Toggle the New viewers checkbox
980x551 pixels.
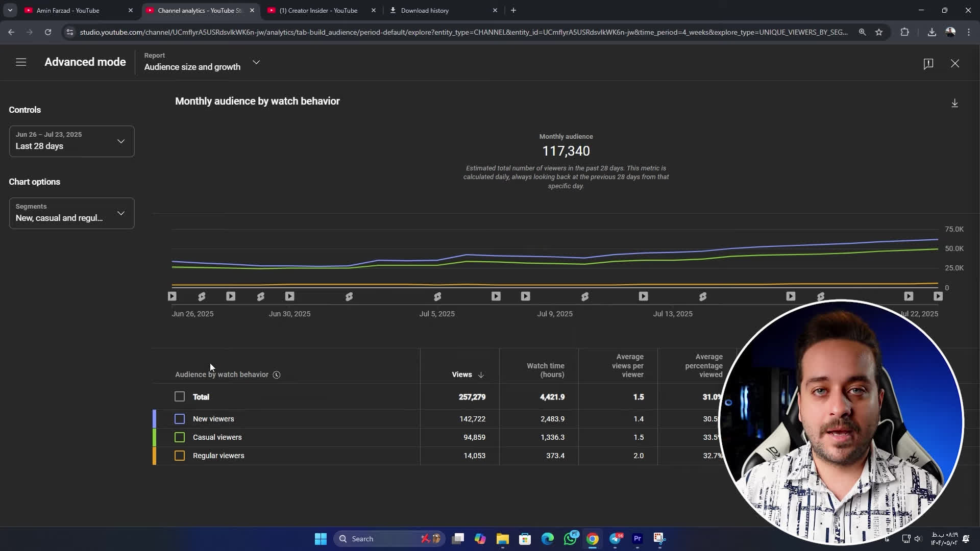180,419
